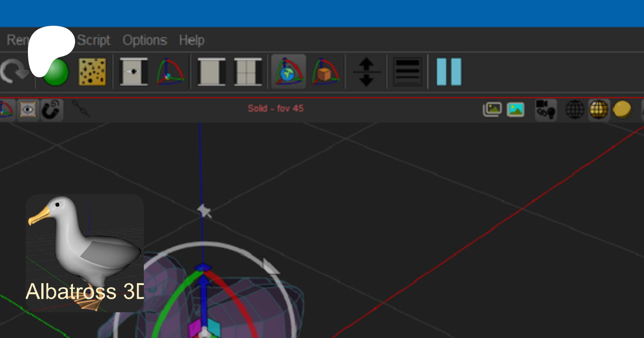Open the Options menu
This screenshot has width=644, height=338.
145,40
